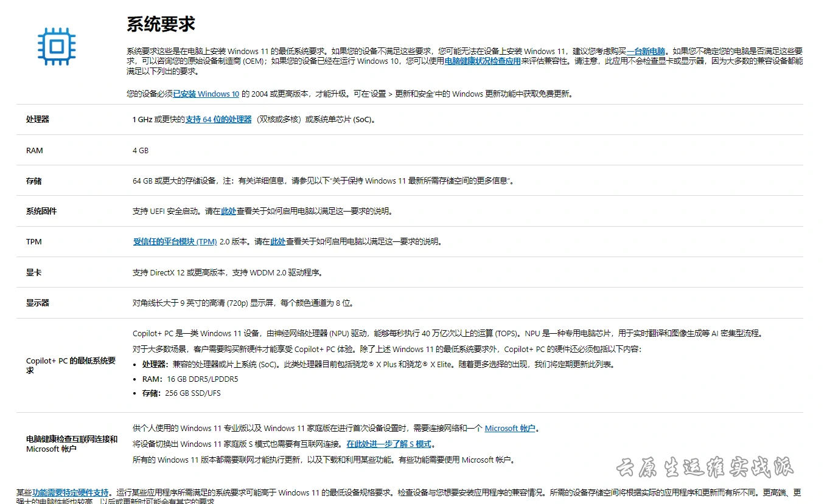Click the 所有的 Windows 11 版本都需要联网 sentence
The height and width of the screenshot is (504, 827).
point(324,460)
